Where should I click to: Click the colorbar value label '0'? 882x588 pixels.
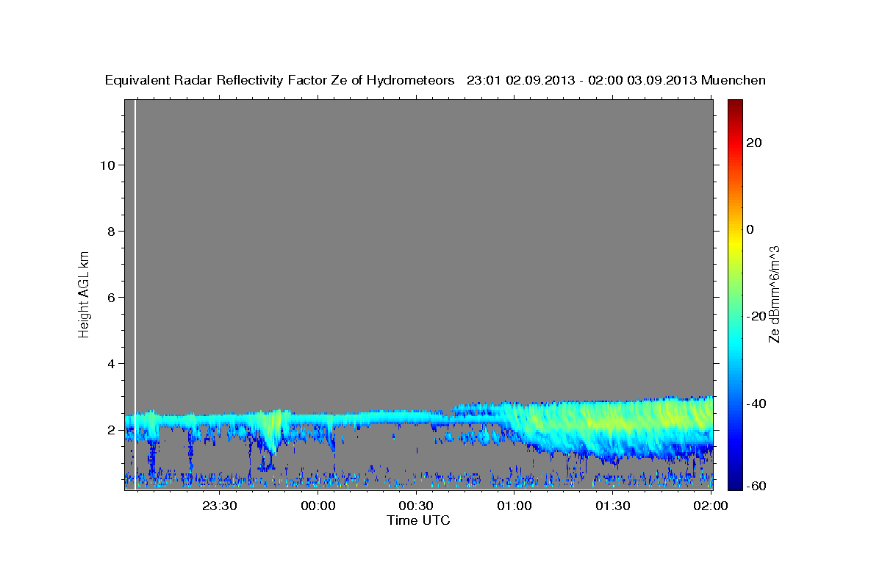(750, 229)
